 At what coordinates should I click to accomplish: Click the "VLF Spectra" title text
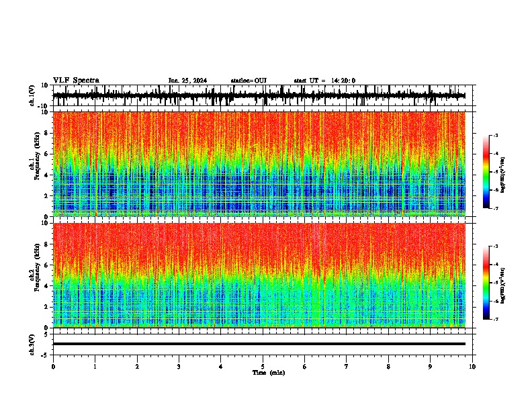[76, 81]
